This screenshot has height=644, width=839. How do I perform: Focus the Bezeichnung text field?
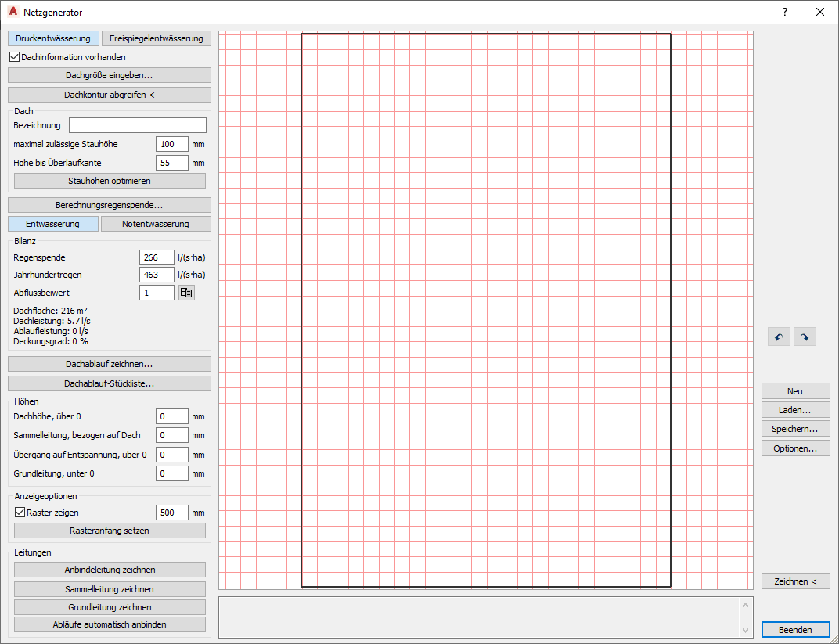(138, 125)
